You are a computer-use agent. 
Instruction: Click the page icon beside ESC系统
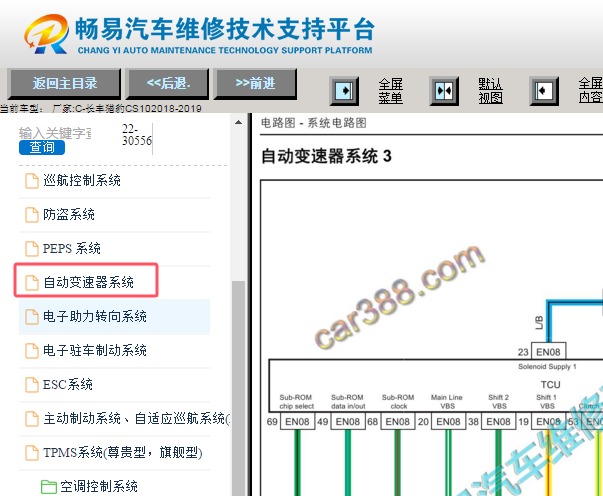[32, 384]
